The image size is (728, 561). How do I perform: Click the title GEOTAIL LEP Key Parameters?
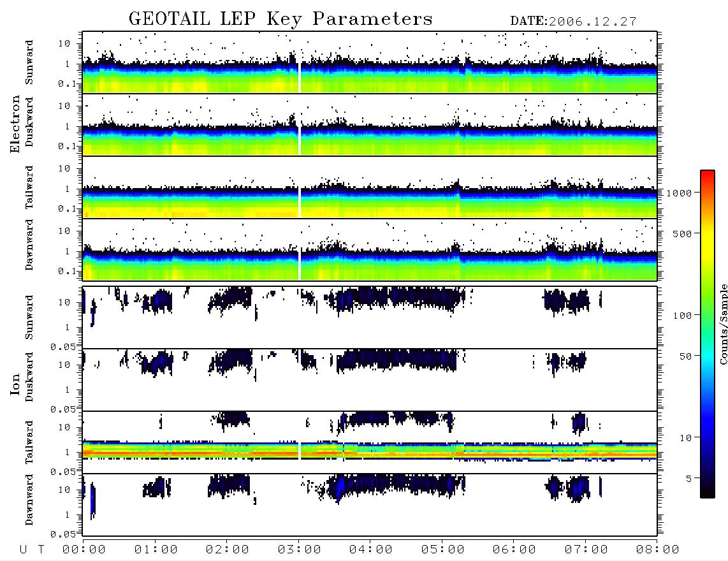click(x=280, y=18)
